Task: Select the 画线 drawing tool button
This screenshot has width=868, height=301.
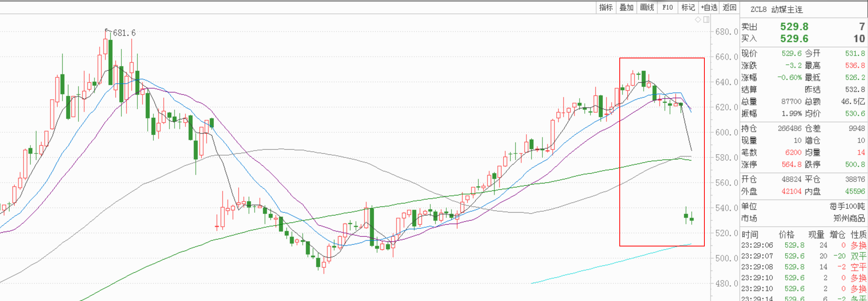Action: (647, 7)
